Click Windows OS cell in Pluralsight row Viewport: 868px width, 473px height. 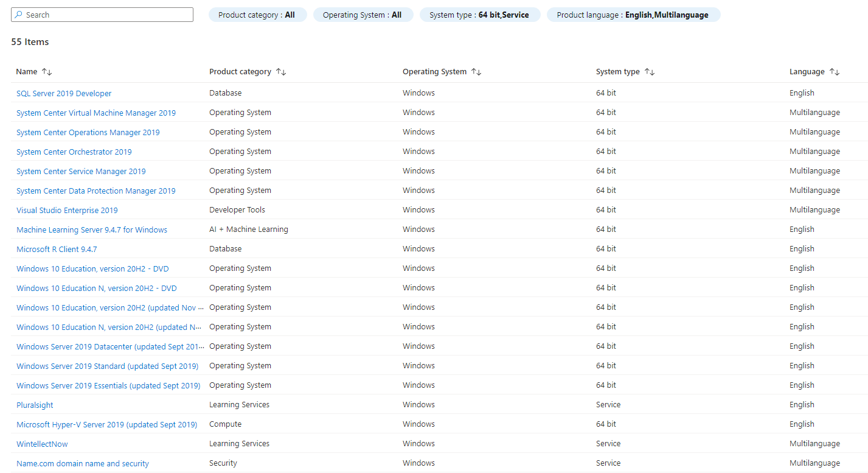pos(418,405)
